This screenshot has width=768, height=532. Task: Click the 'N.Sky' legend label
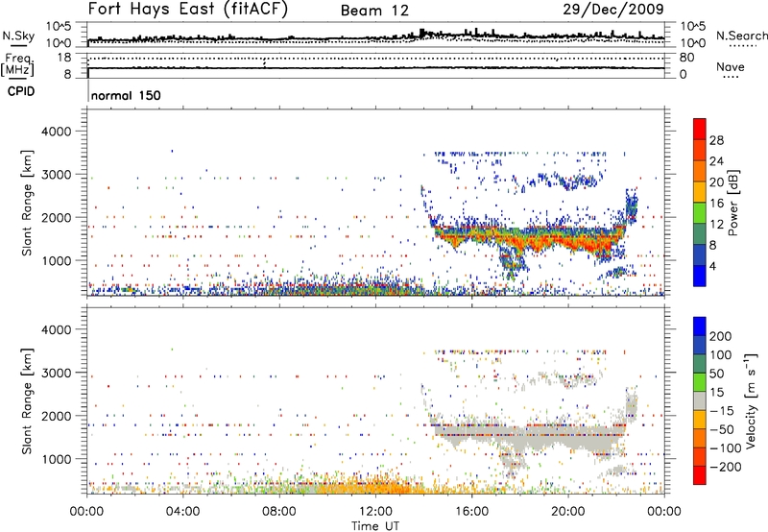[18, 36]
